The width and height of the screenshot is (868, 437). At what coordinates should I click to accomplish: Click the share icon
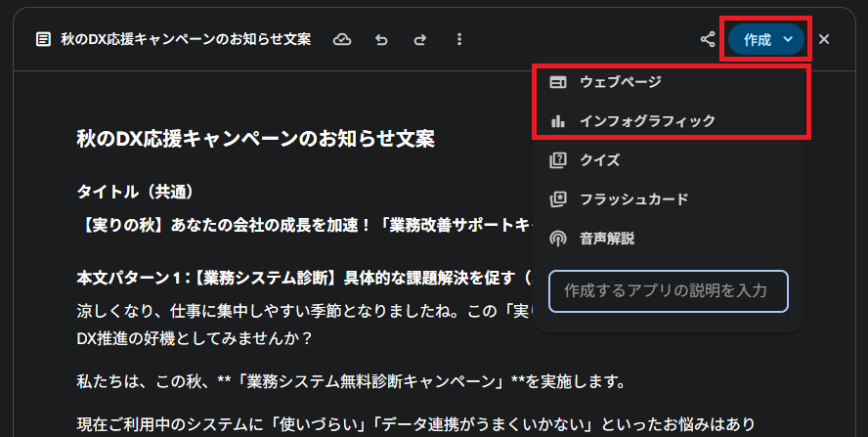click(x=708, y=40)
